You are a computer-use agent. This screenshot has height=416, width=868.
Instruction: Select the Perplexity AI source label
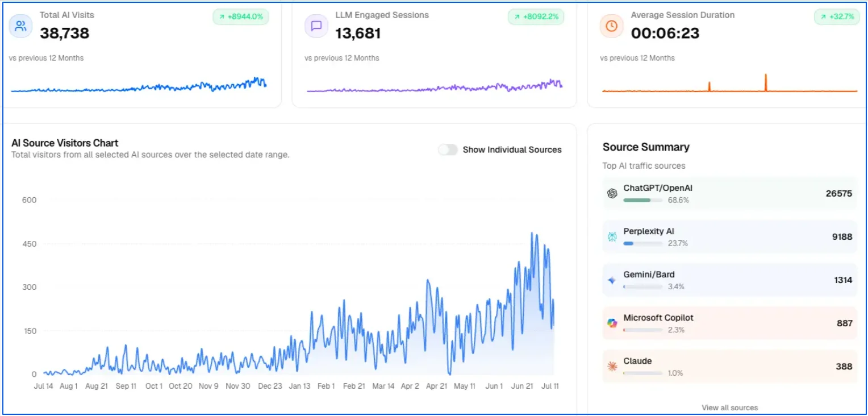pos(649,231)
